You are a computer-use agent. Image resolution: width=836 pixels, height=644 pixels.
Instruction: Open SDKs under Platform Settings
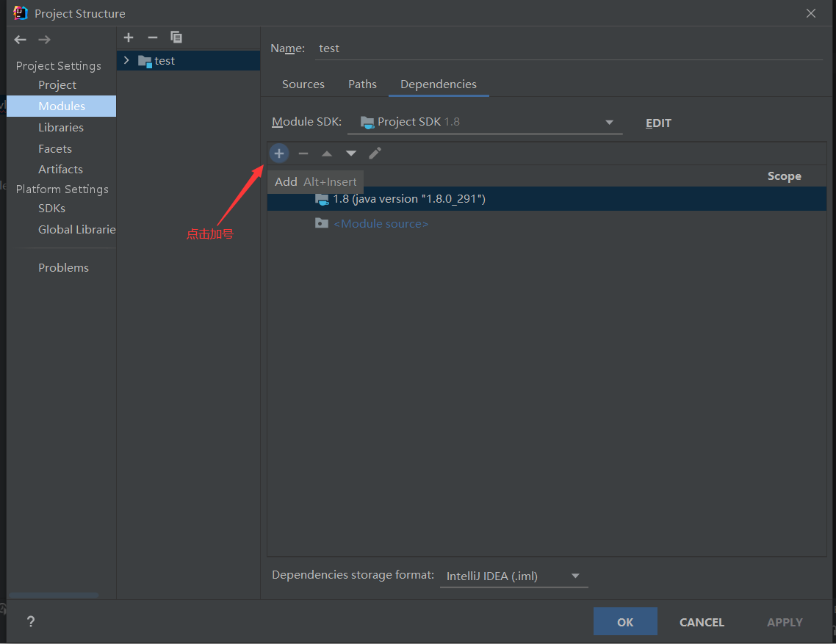(x=51, y=208)
